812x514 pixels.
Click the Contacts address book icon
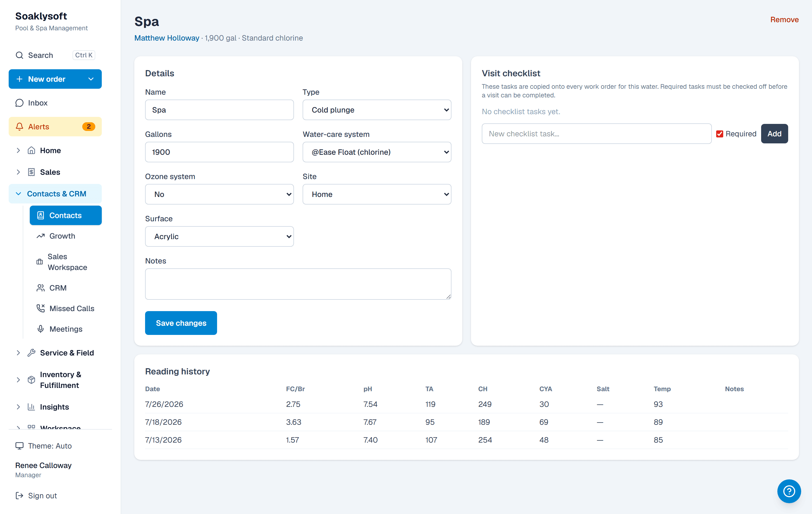(x=41, y=215)
